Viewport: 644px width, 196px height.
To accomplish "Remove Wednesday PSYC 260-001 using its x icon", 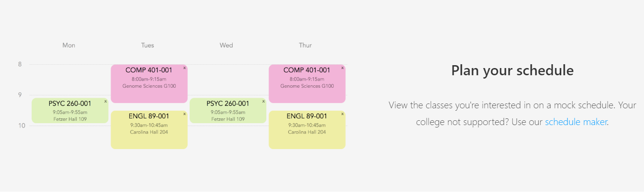I will 263,102.
